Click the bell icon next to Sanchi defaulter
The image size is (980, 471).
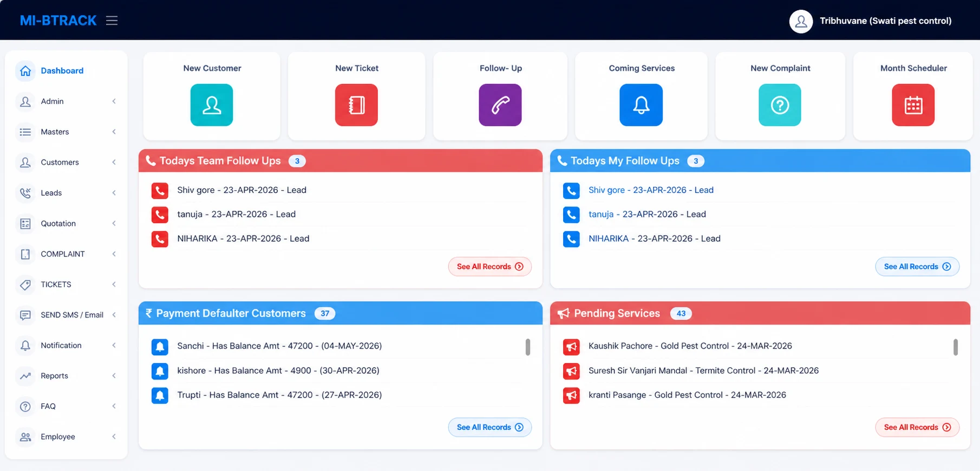160,346
